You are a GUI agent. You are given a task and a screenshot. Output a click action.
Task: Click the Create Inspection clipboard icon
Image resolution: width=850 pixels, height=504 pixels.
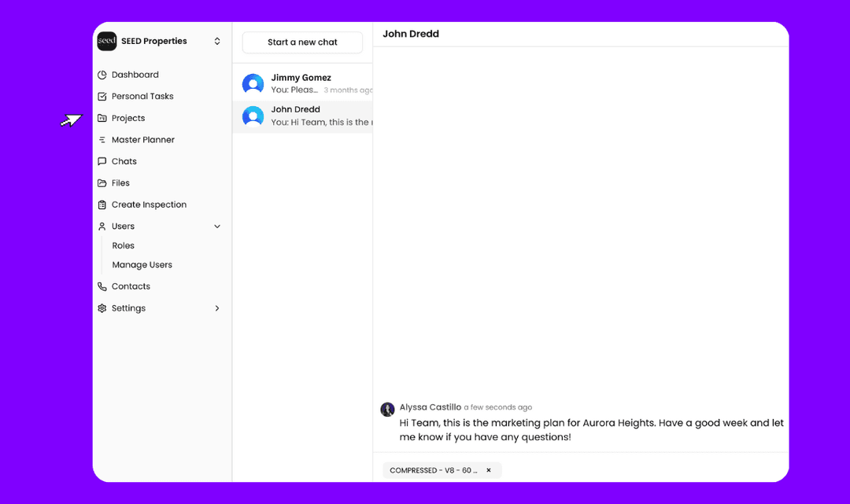pyautogui.click(x=102, y=205)
